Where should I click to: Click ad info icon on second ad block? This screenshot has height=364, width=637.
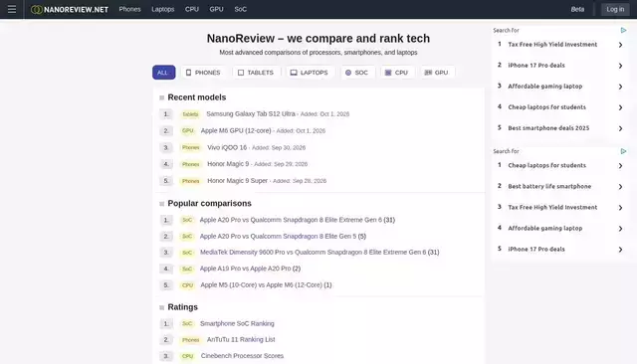pyautogui.click(x=623, y=151)
